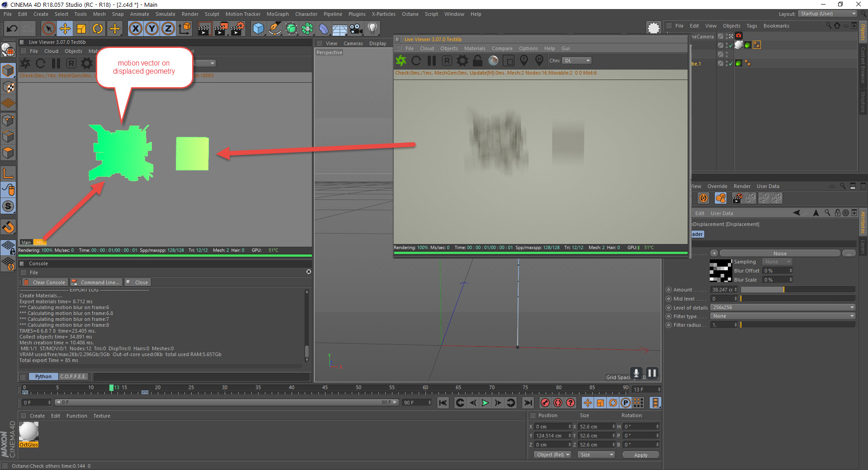Open settings gear in front Live Viewer
Image resolution: width=868 pixels, height=470 pixels.
tap(462, 61)
